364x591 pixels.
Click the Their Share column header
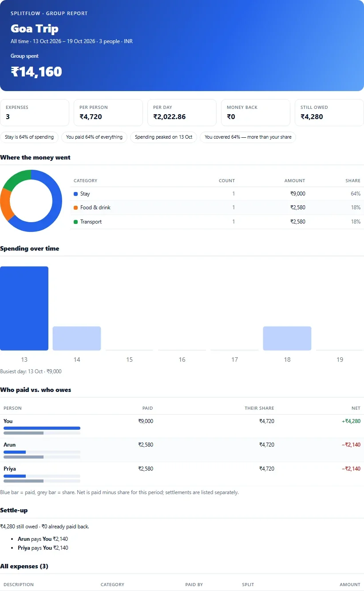coord(259,408)
